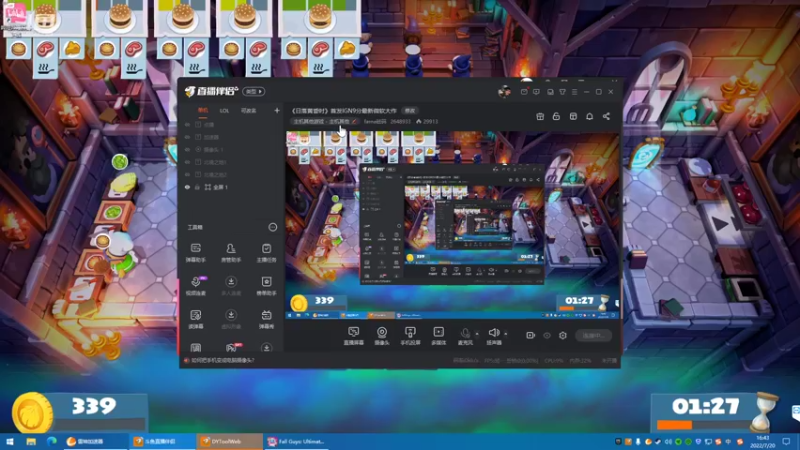Click the share icon above the preview
This screenshot has height=450, width=800.
(606, 116)
